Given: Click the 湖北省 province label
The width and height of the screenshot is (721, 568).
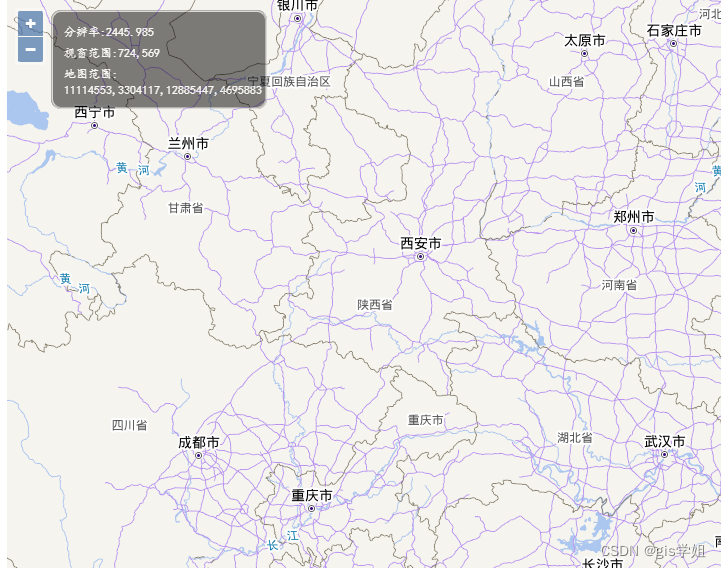Looking at the screenshot, I should (575, 437).
